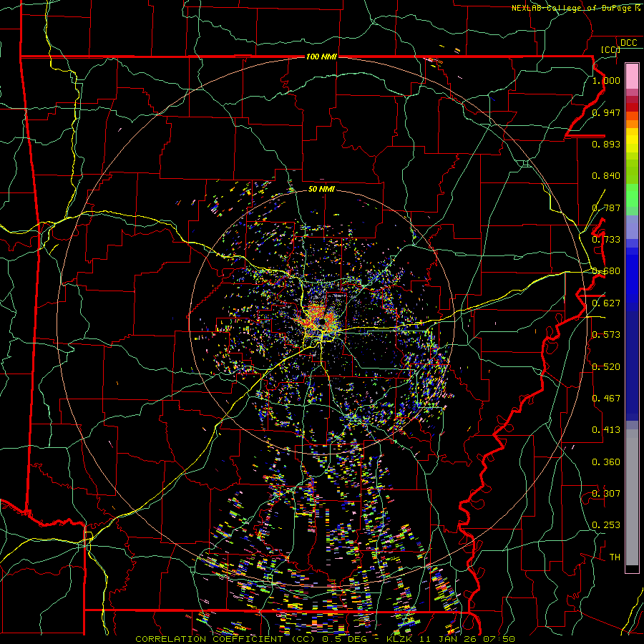The height and width of the screenshot is (644, 644).
Task: Select the 0.573 scale value
Action: pos(606,335)
